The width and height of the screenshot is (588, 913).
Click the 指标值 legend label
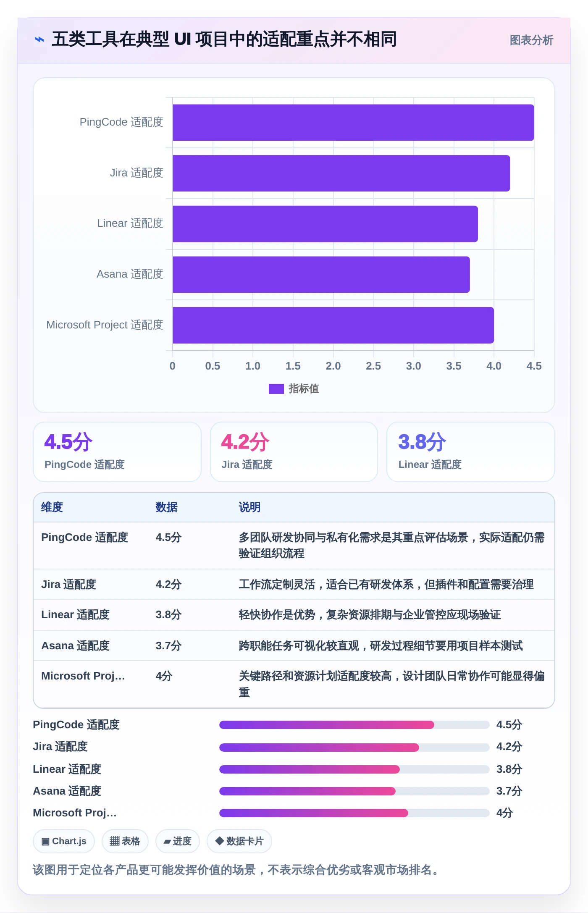point(304,389)
